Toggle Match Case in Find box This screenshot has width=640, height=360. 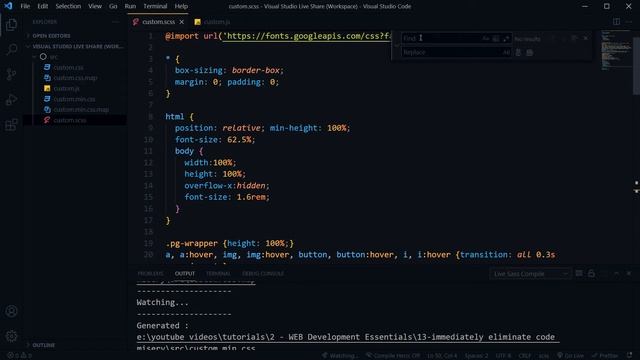click(486, 38)
